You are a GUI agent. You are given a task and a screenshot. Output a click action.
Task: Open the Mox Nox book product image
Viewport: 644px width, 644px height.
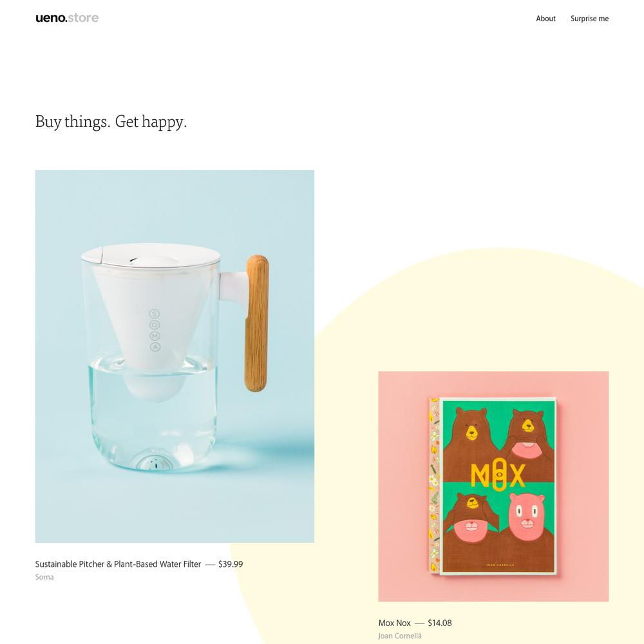(x=493, y=486)
